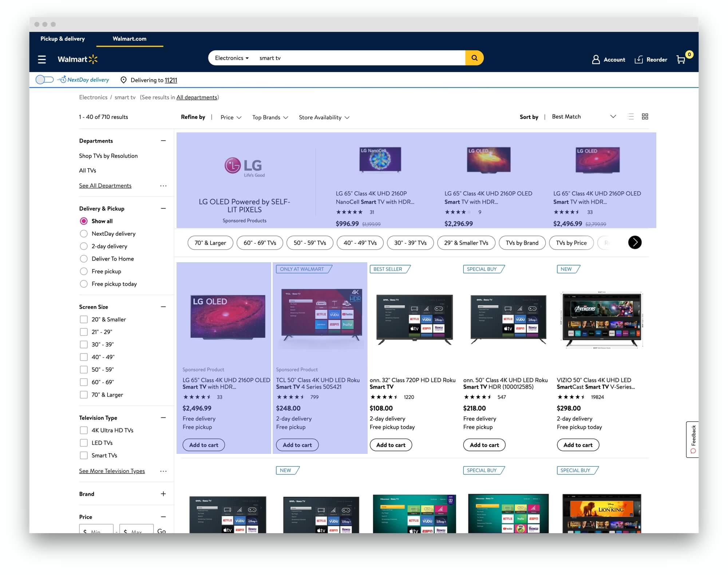Check the 70" & Larger screen size box
This screenshot has height=575, width=728.
coord(84,395)
